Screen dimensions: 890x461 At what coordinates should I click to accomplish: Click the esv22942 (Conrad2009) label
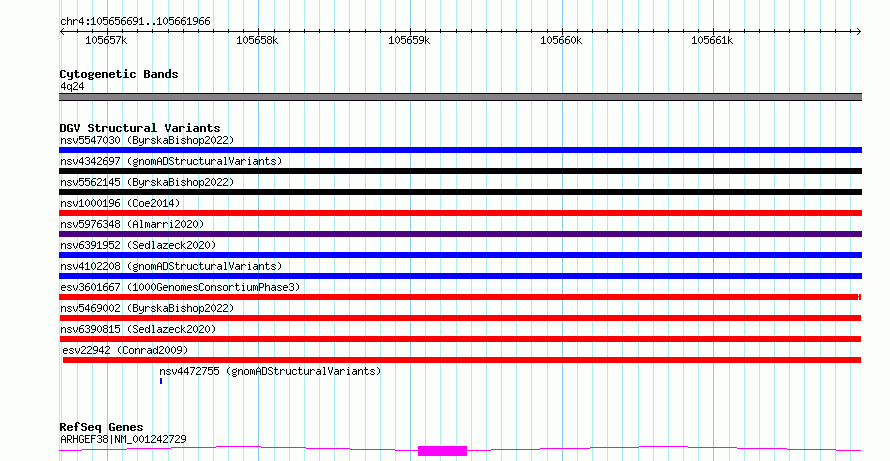coord(125,350)
